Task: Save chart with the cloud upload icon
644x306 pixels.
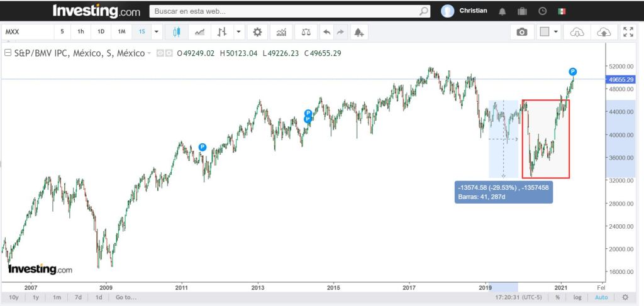Action: (x=603, y=32)
